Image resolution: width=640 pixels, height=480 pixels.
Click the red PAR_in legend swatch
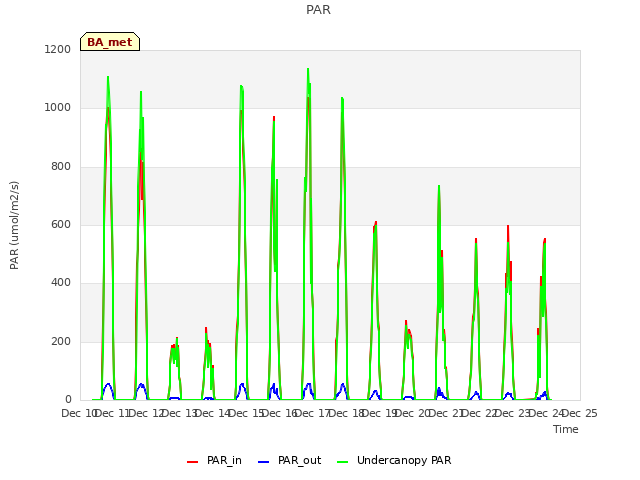click(192, 462)
